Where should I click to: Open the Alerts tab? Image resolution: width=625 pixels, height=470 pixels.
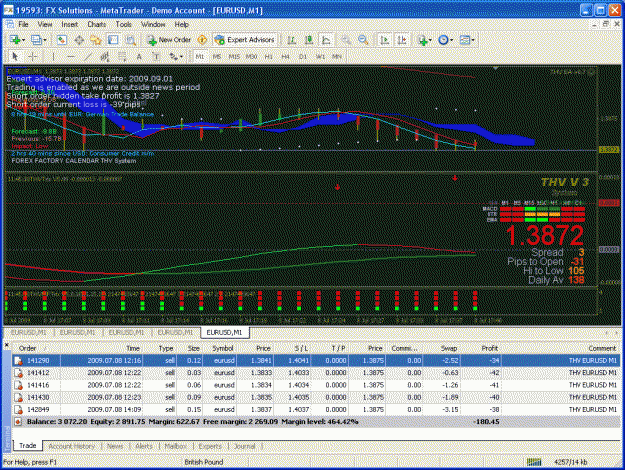click(144, 446)
